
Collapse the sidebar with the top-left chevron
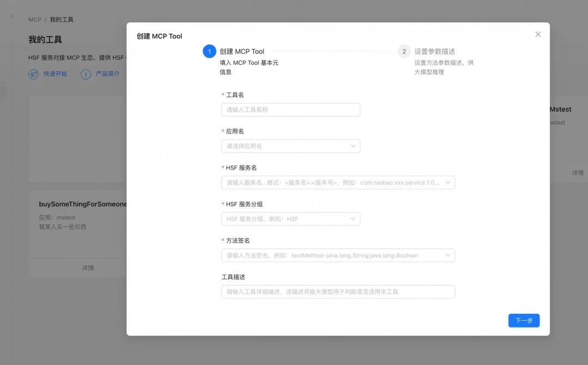[11, 16]
